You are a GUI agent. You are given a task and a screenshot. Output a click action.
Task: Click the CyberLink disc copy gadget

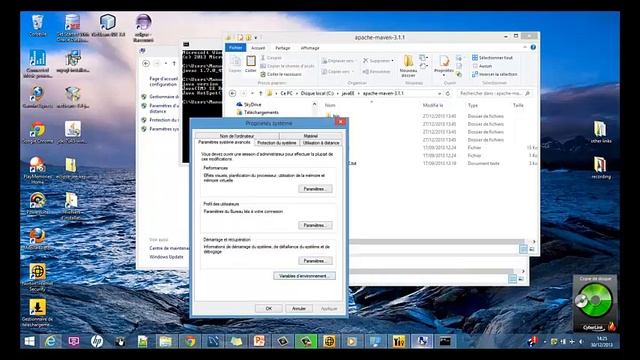595,302
